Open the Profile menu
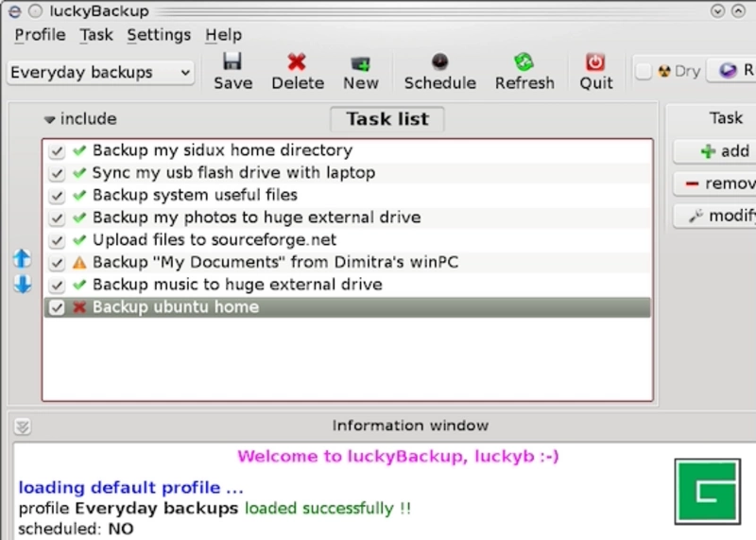The height and width of the screenshot is (540, 756). point(40,35)
